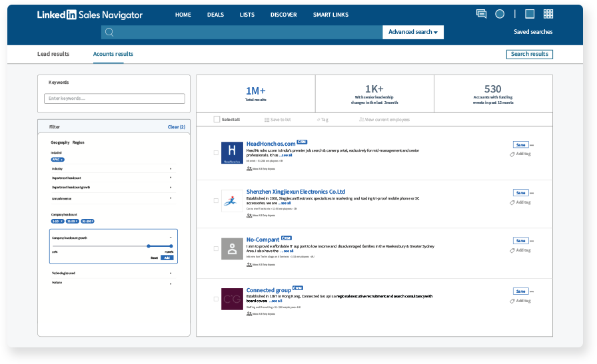Open SMART LINKS menu

[x=331, y=15]
